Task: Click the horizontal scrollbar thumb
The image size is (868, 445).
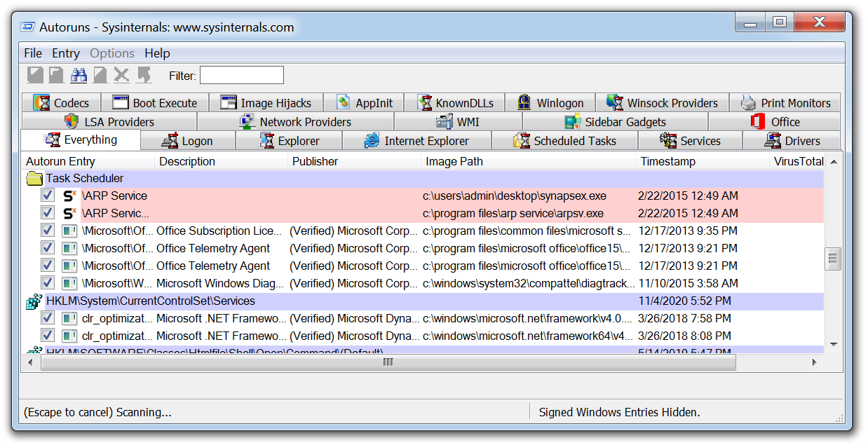Action: click(x=388, y=362)
